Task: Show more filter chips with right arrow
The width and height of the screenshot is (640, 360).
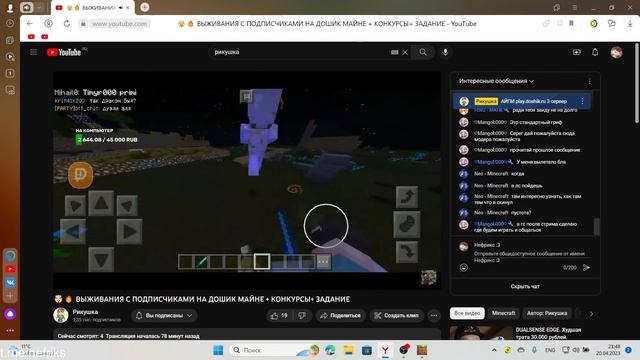Action: (591, 313)
